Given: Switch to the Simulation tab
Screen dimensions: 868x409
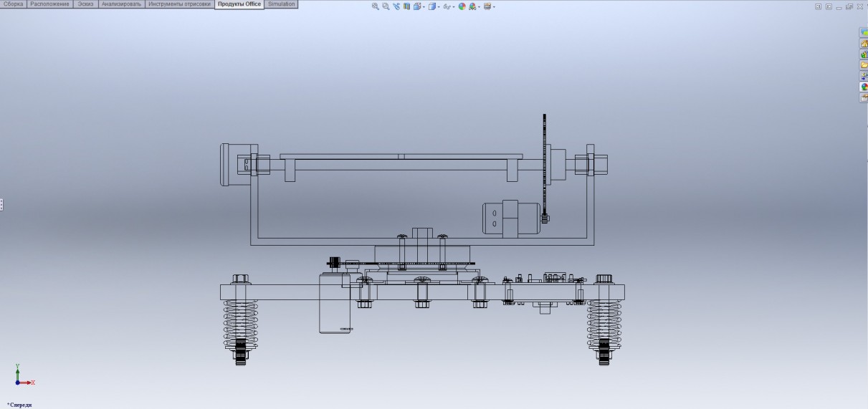Looking at the screenshot, I should (x=281, y=4).
